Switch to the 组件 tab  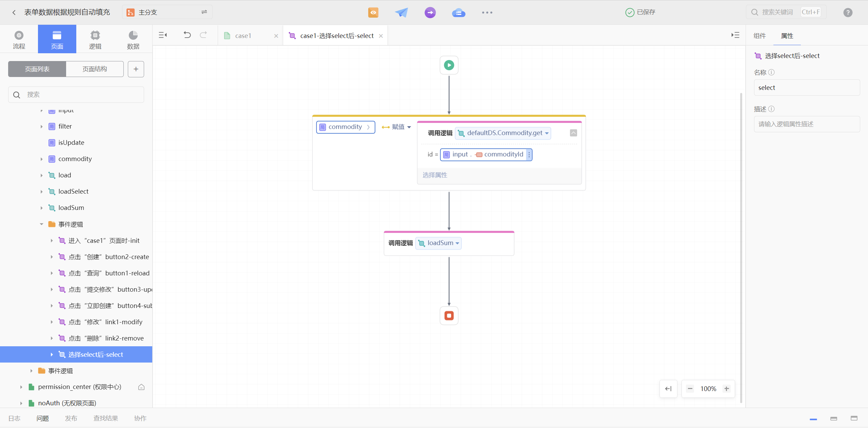(x=759, y=36)
